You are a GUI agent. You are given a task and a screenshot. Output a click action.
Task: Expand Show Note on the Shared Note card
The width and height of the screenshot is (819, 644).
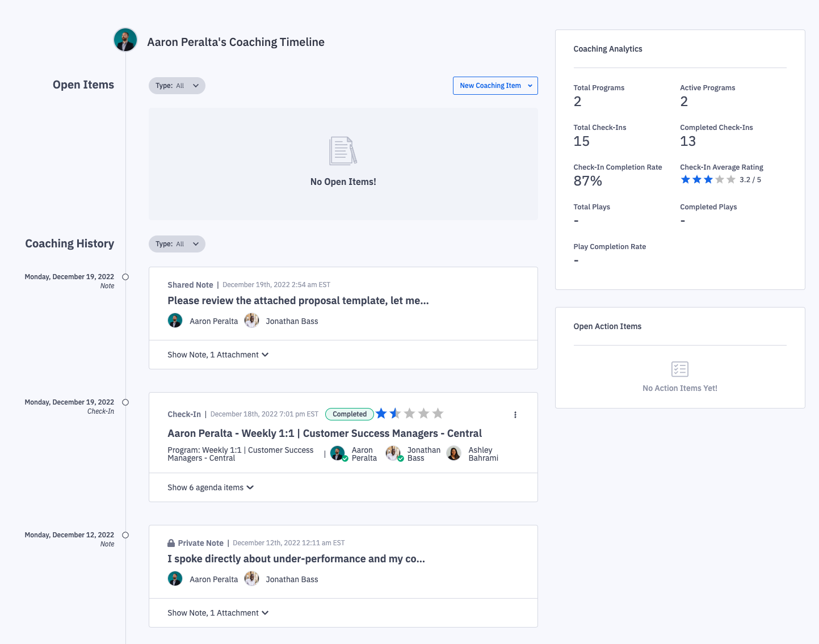(218, 355)
